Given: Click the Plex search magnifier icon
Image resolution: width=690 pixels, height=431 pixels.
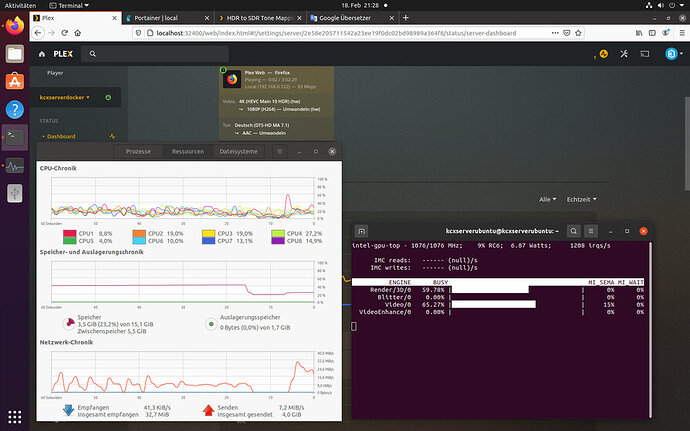Looking at the screenshot, I should pyautogui.click(x=92, y=54).
